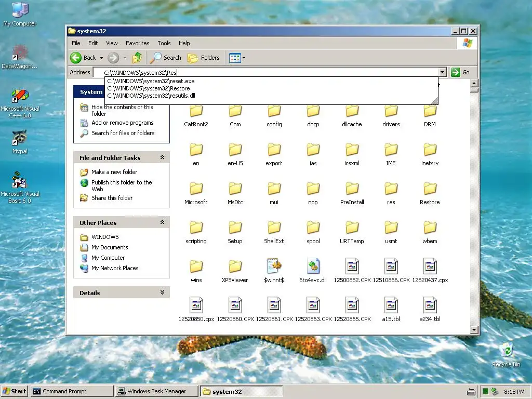
Task: Open the Search pane
Action: coord(166,58)
